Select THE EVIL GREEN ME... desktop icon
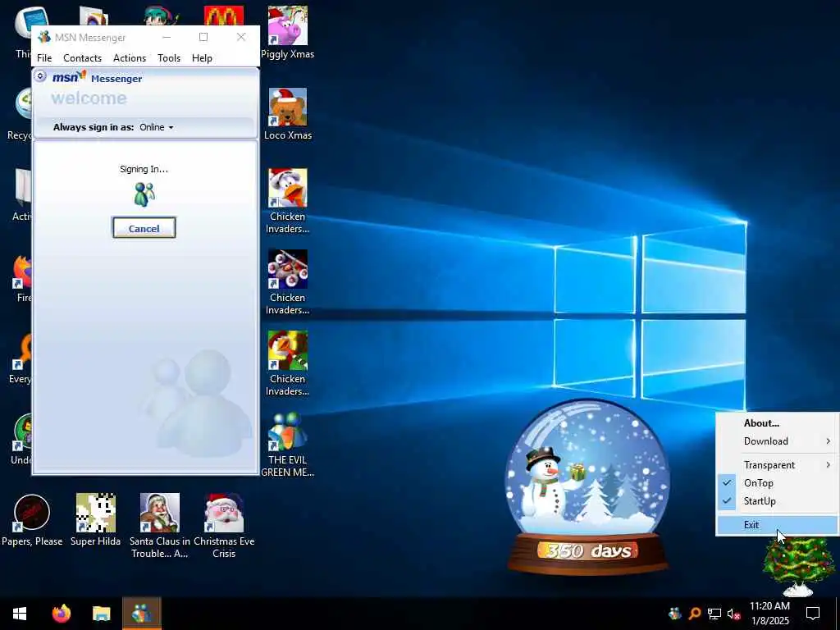 [288, 445]
